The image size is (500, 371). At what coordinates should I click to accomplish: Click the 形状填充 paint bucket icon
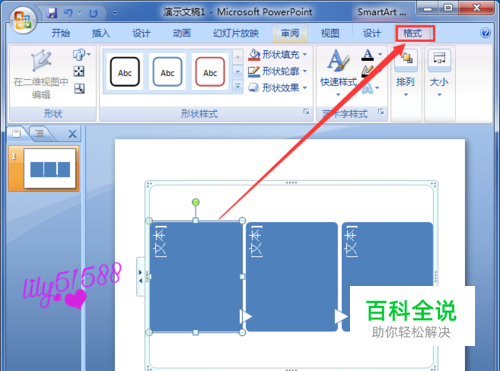coord(254,54)
